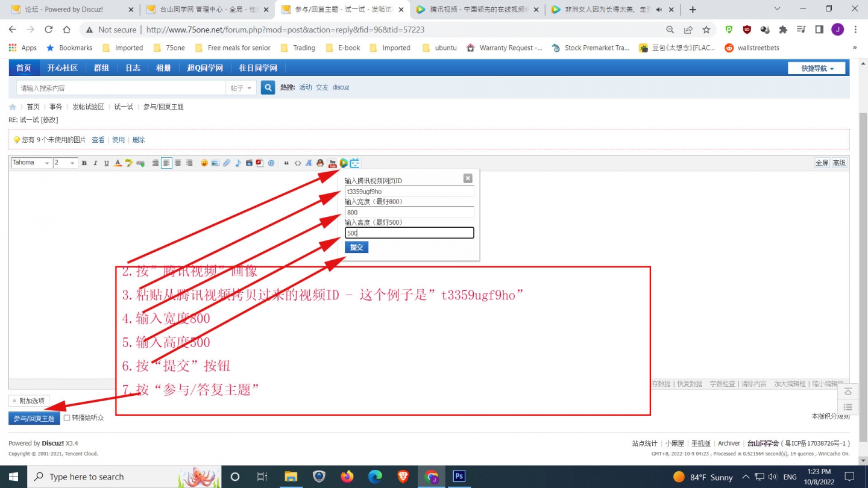Click the Bilibili TV icon in toolbar
The image size is (868, 488).
355,163
